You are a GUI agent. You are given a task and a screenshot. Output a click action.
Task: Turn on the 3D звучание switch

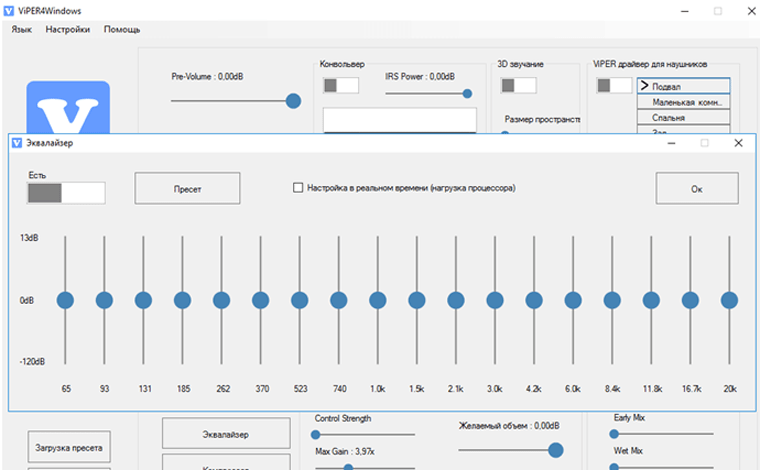(x=518, y=86)
